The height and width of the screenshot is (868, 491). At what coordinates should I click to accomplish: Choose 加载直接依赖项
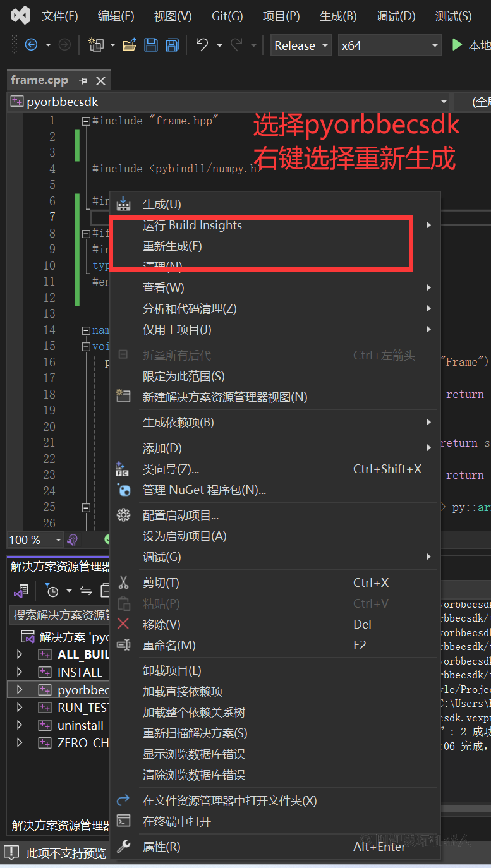pos(276,691)
